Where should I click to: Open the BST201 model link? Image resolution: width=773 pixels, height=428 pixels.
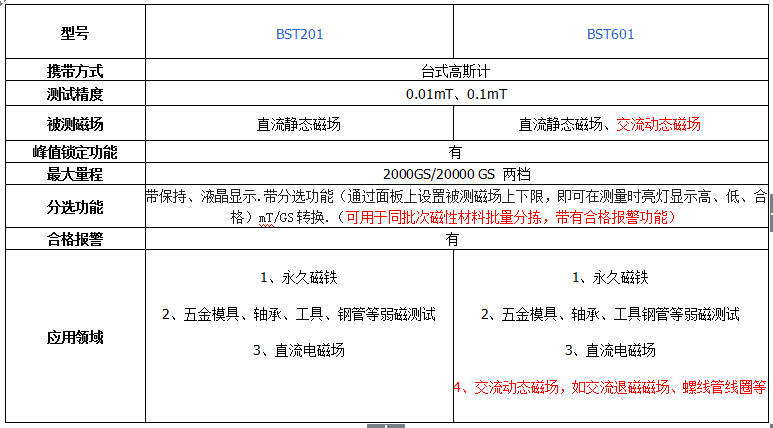pyautogui.click(x=299, y=34)
